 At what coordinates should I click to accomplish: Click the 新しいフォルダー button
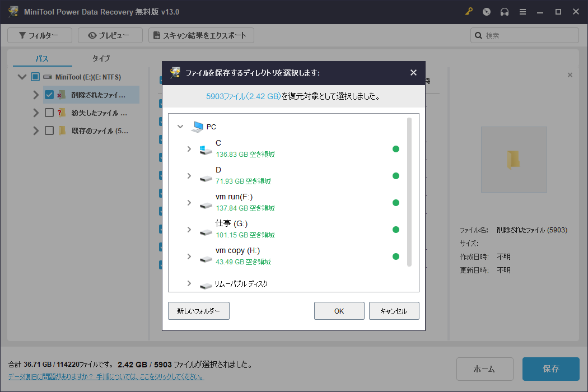click(199, 311)
